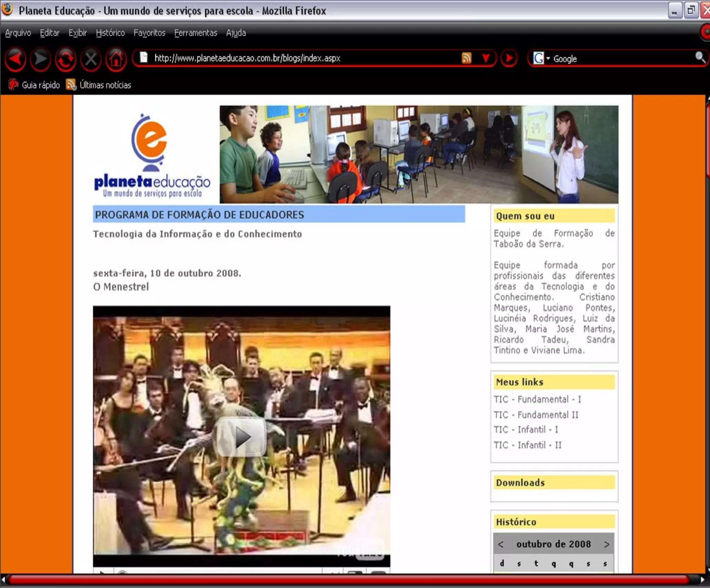Click the Forward navigation arrow

click(x=41, y=59)
